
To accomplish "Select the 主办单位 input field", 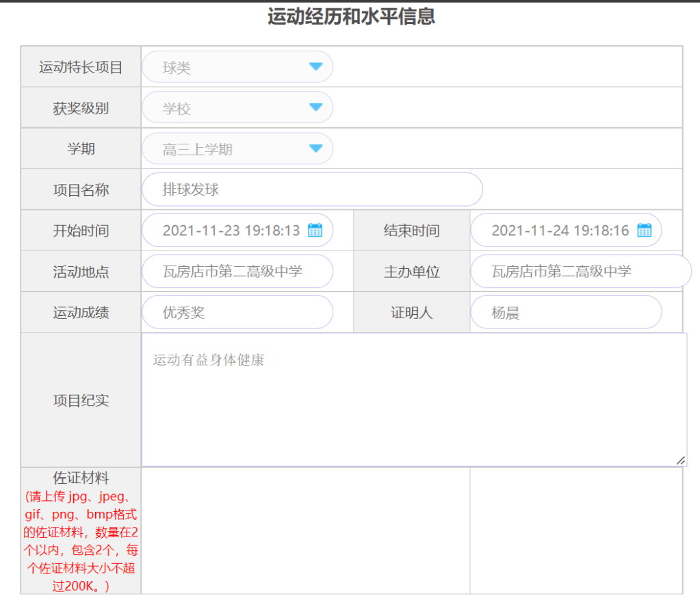I will pyautogui.click(x=580, y=272).
